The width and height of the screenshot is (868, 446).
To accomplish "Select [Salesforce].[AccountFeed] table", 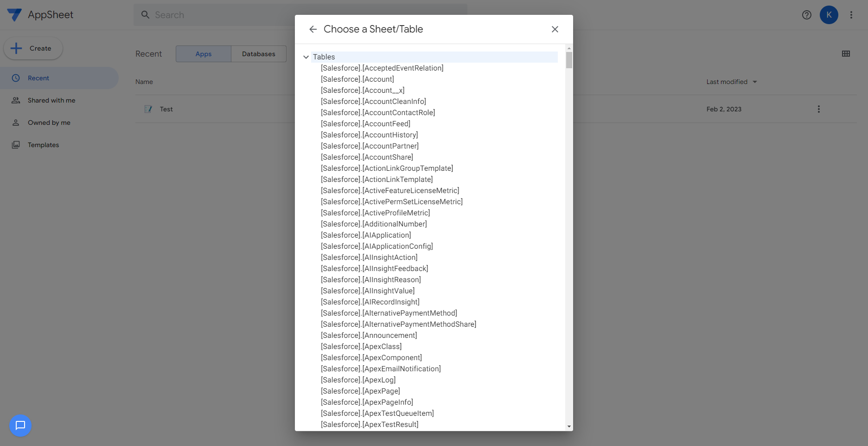I will point(365,124).
